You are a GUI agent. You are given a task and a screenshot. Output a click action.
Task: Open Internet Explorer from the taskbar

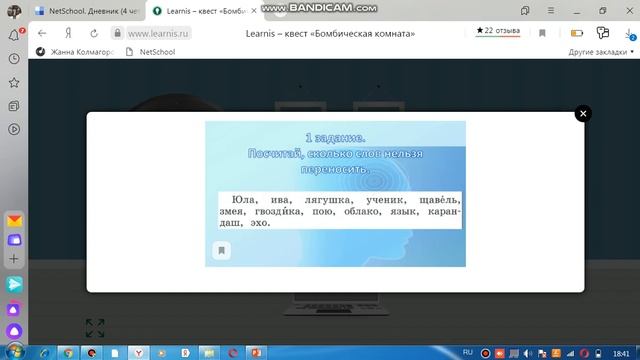(x=44, y=353)
